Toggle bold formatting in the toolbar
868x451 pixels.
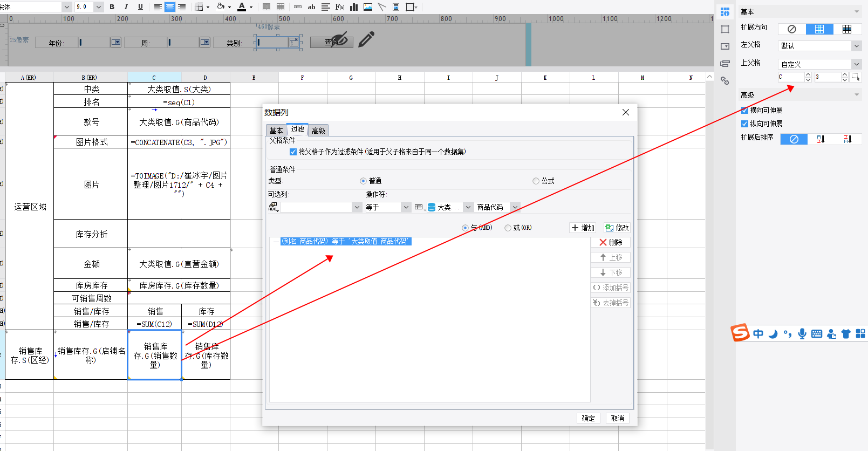[x=112, y=7]
